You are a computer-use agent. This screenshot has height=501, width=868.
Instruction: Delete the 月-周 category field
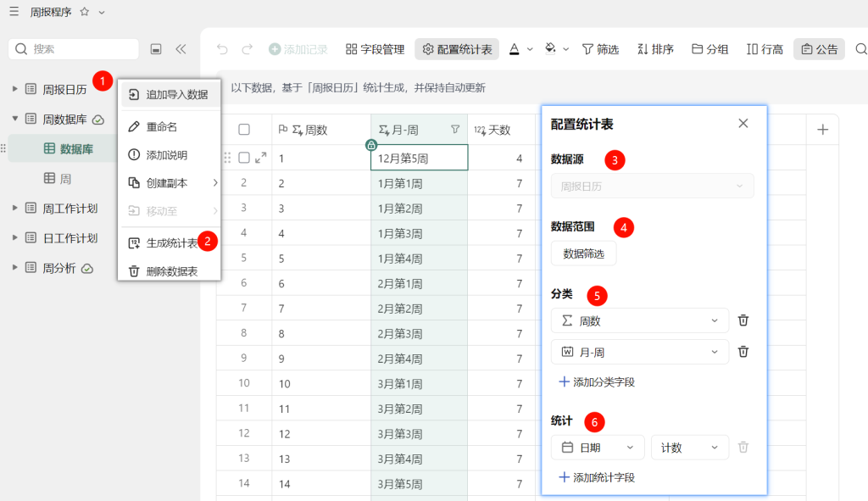coord(743,352)
